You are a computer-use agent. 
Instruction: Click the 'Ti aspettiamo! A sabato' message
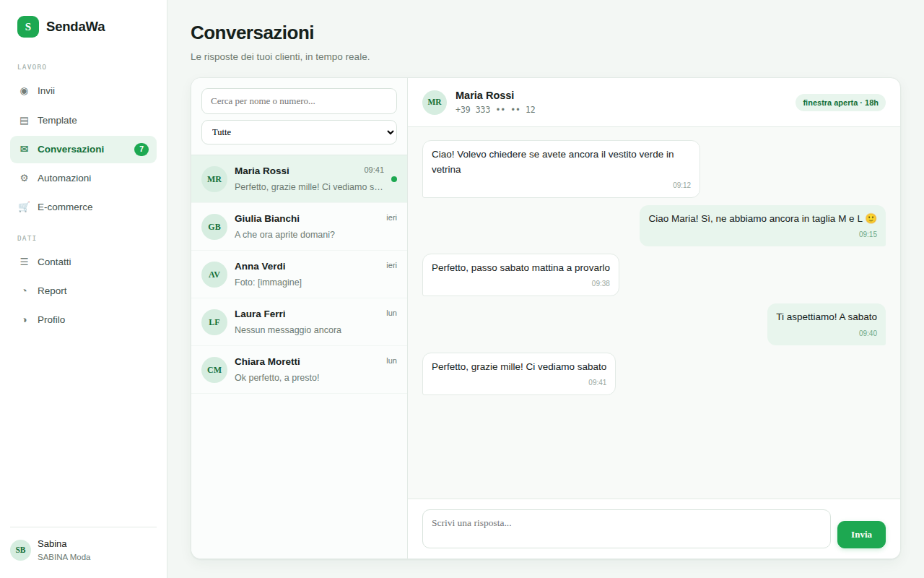pos(827,324)
